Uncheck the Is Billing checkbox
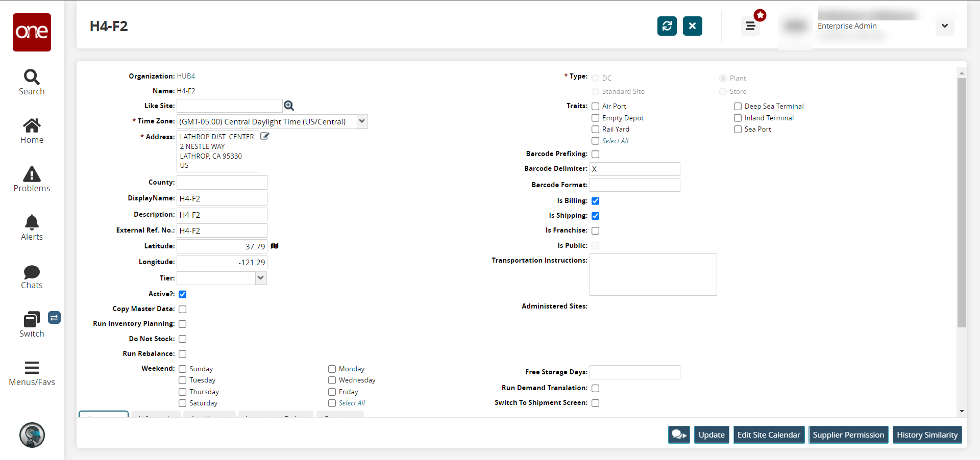This screenshot has height=460, width=980. pos(595,201)
